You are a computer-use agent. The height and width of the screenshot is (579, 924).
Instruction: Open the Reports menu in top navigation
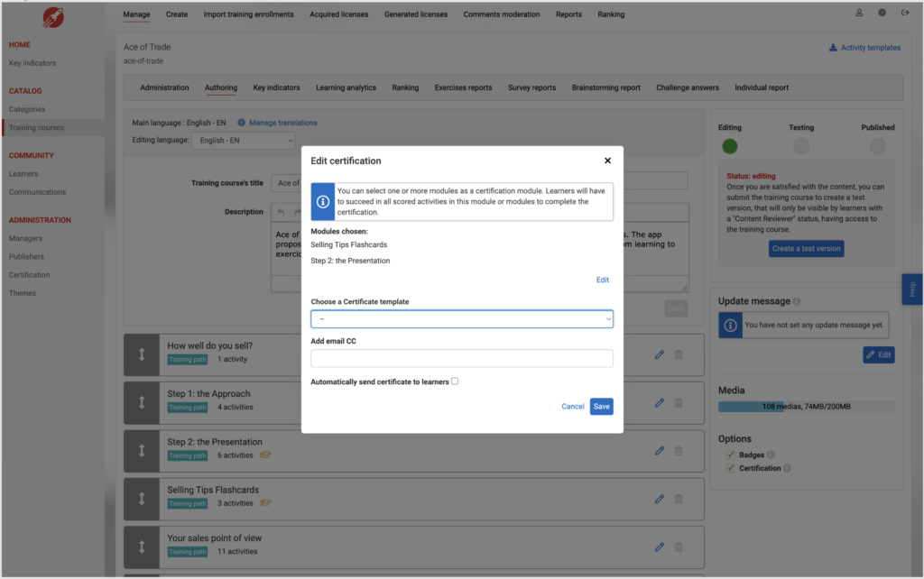(x=568, y=14)
